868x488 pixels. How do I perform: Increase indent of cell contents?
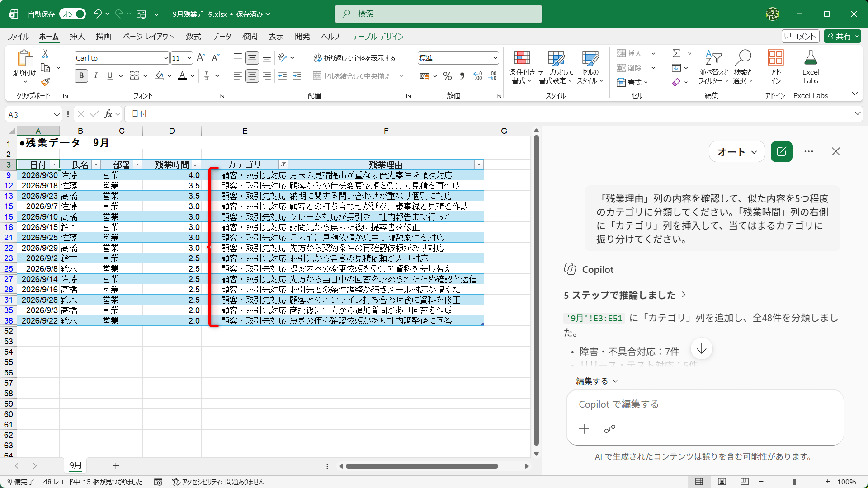point(297,76)
